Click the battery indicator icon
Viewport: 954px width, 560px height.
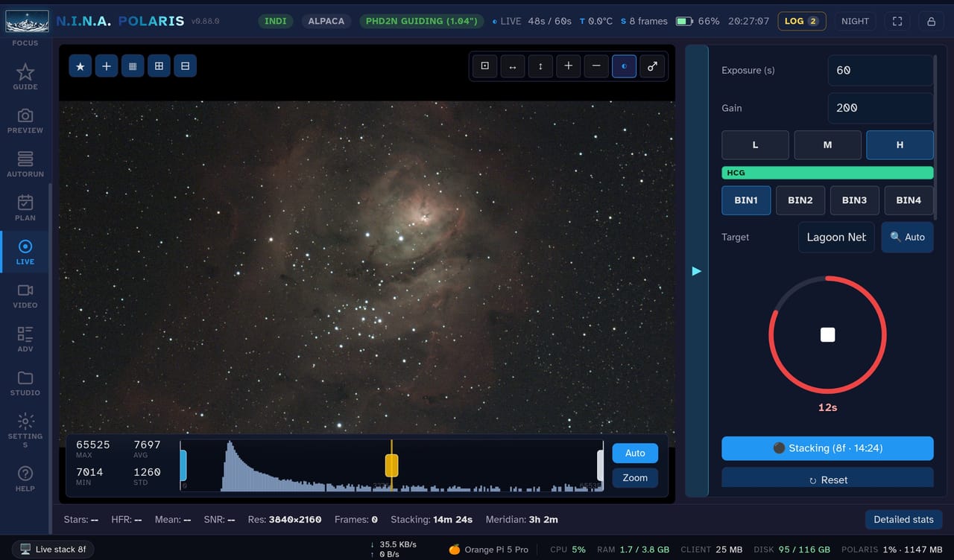click(684, 21)
